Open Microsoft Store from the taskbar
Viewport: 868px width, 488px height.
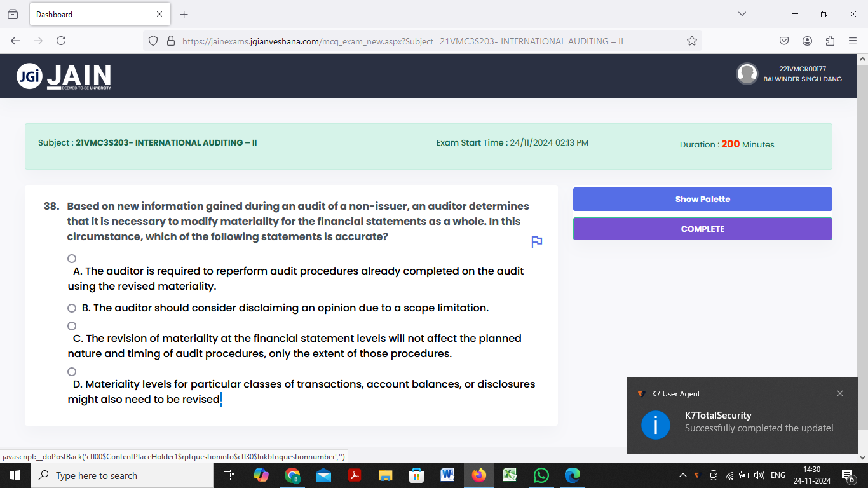click(x=417, y=475)
